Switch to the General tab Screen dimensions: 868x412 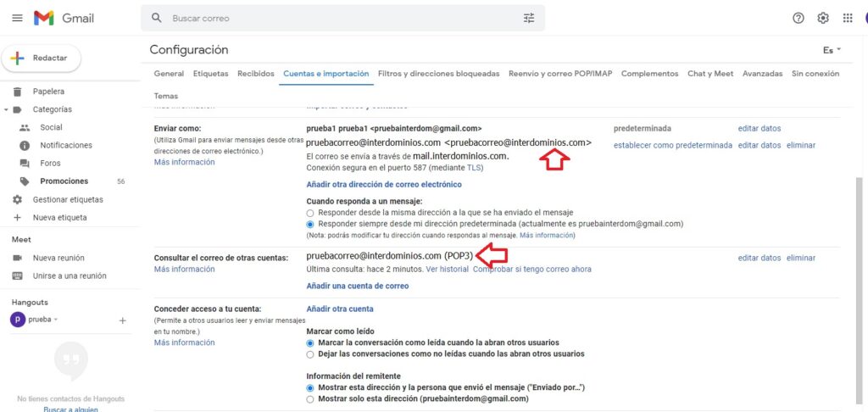click(169, 74)
